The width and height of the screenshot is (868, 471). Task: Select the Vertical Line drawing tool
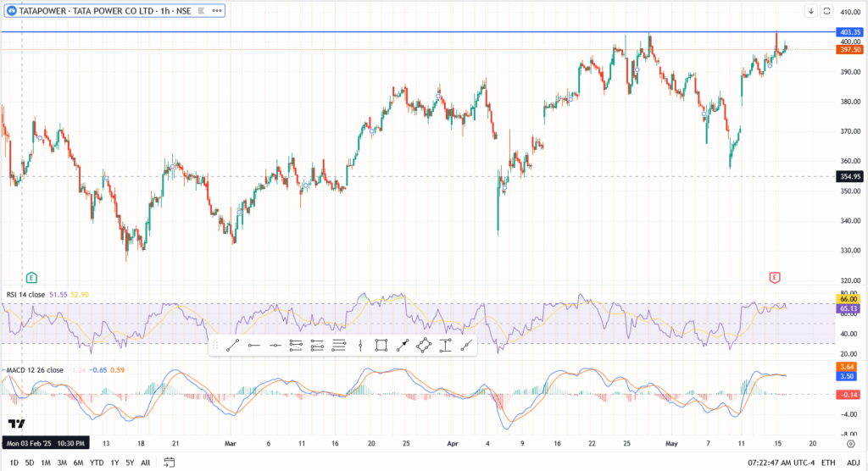point(360,345)
